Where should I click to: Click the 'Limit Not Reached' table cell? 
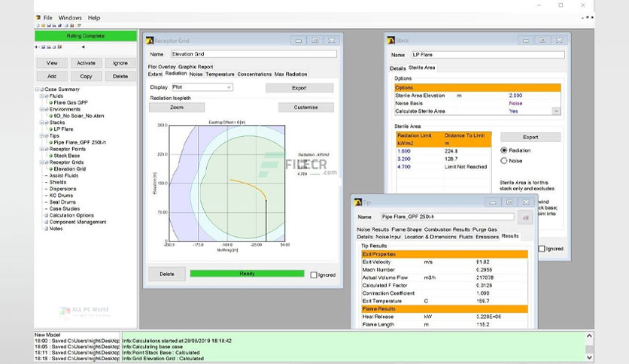pyautogui.click(x=465, y=166)
